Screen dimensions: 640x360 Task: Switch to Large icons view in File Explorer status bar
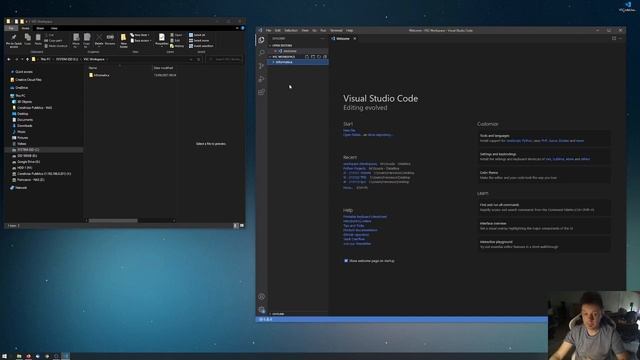point(242,225)
